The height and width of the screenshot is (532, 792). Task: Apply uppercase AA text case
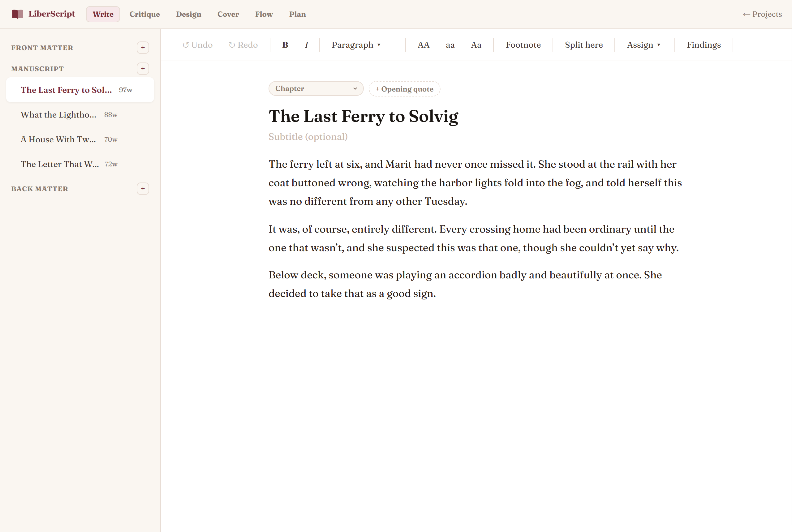[424, 45]
